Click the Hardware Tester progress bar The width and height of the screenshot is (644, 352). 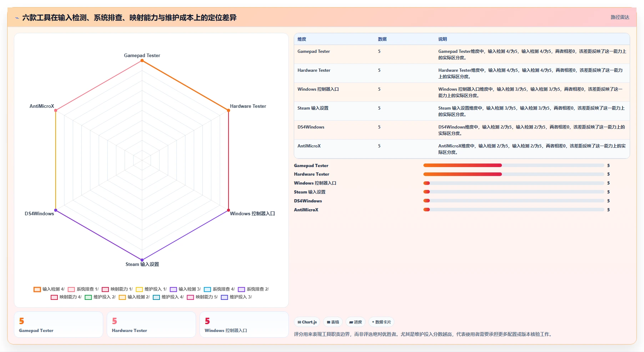(x=514, y=174)
